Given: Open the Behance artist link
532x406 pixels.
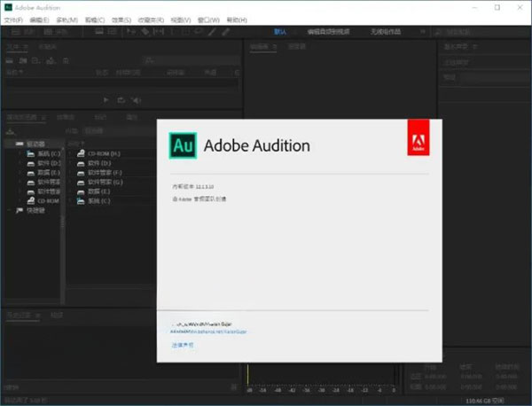Looking at the screenshot, I should [x=208, y=332].
